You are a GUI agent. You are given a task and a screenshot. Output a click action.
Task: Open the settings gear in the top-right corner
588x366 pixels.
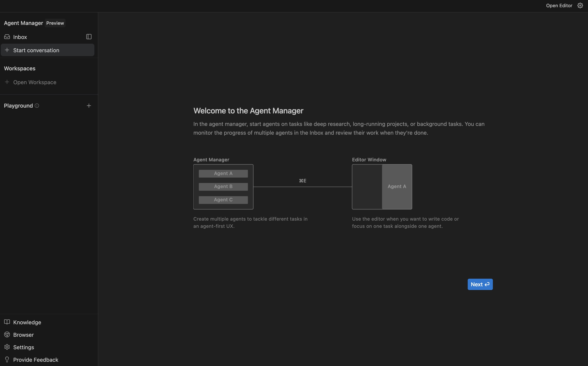[580, 5]
